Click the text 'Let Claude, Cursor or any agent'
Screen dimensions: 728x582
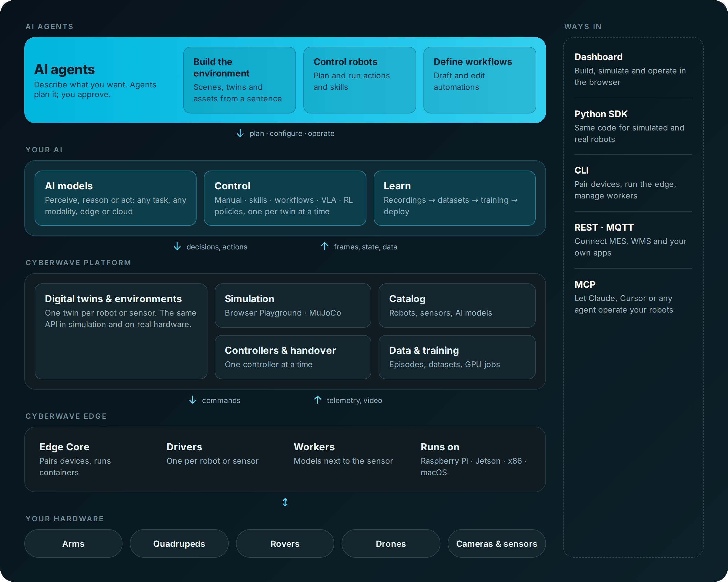pos(624,304)
